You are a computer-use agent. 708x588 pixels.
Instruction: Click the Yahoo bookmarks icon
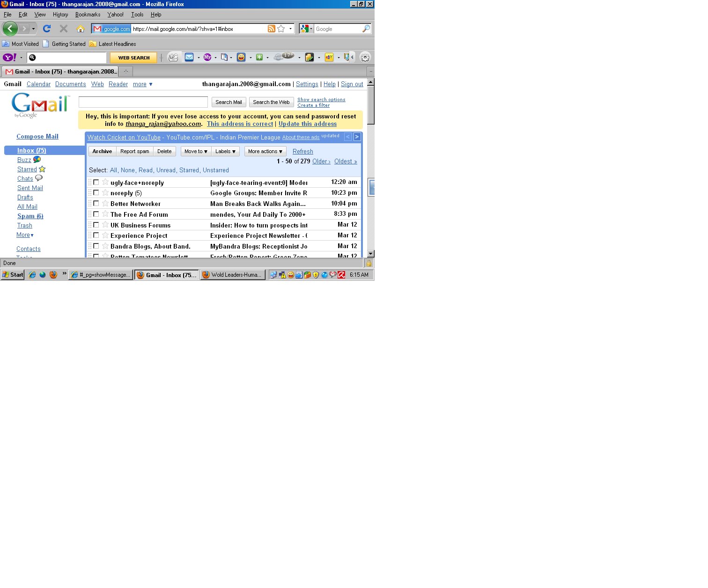coord(224,57)
